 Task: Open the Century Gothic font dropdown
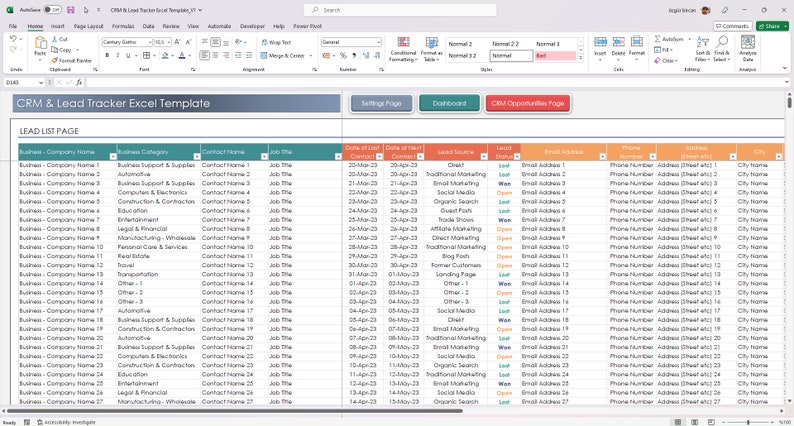(x=127, y=42)
